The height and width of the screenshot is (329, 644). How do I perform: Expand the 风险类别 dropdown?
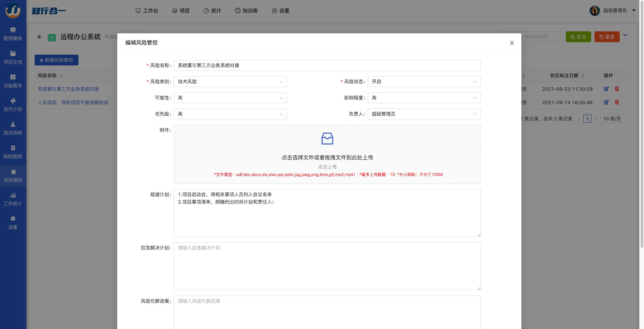[230, 82]
